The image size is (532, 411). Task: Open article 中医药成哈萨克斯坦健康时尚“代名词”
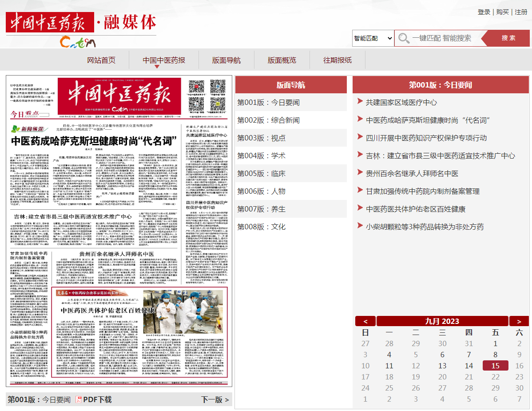(428, 120)
